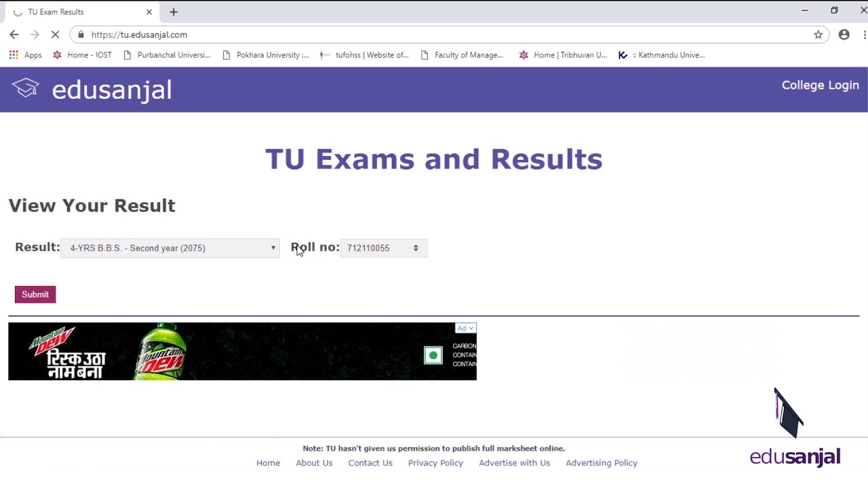
Task: Open the Privacy Policy footer link
Action: click(435, 463)
